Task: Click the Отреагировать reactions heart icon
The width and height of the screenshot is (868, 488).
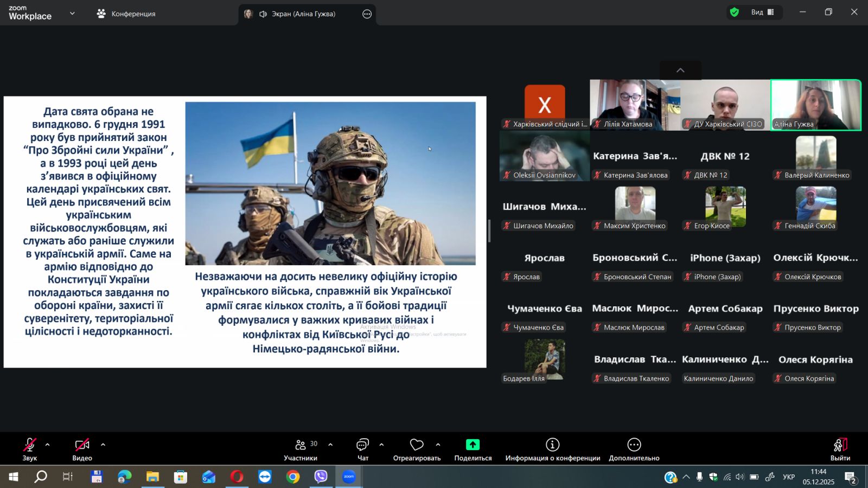Action: 416,445
